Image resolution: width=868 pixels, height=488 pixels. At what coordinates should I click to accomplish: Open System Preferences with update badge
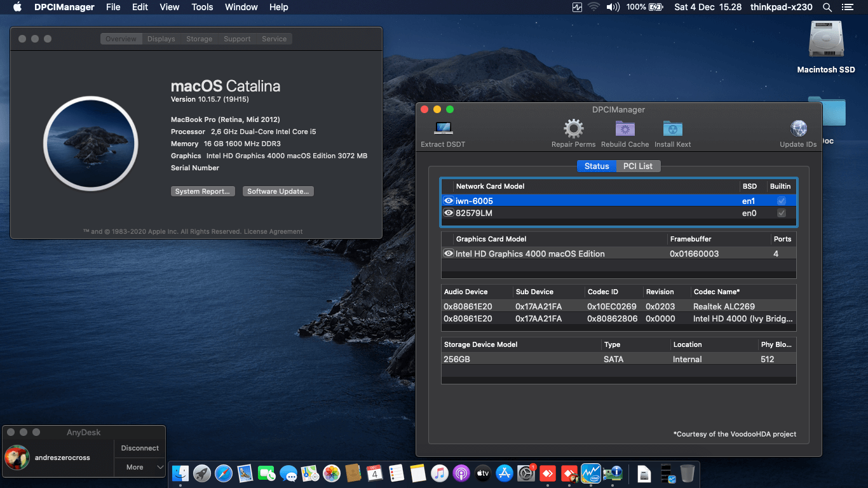click(526, 473)
